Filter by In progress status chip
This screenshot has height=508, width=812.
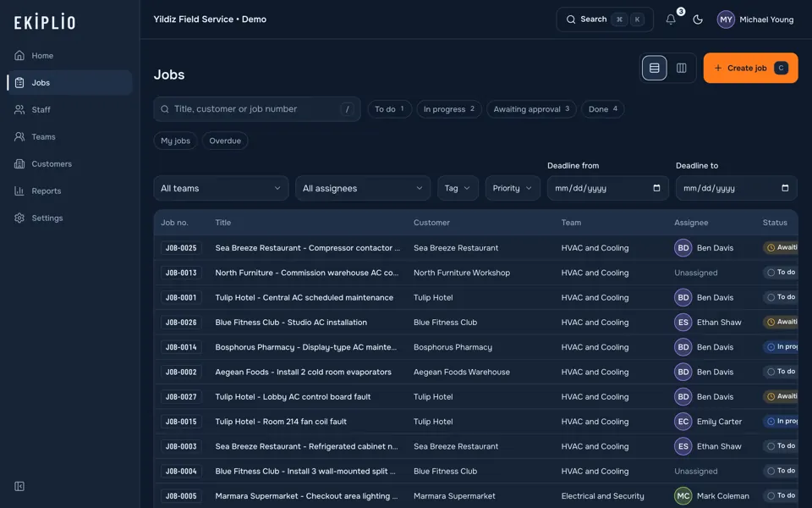point(449,109)
